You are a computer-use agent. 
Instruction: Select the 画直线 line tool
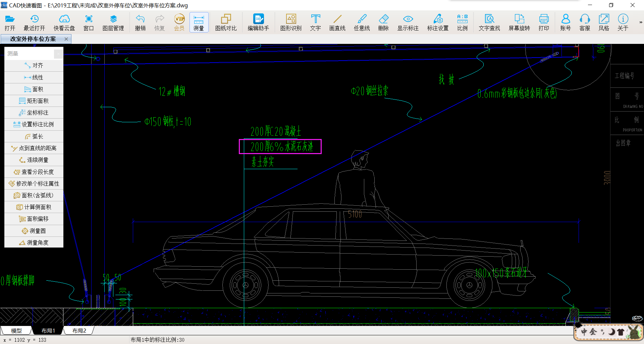337,23
